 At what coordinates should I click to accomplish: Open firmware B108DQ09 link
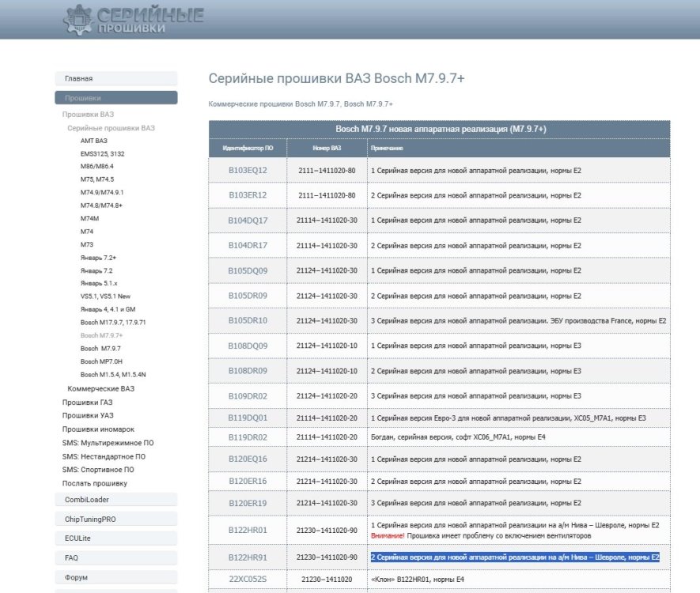click(248, 346)
